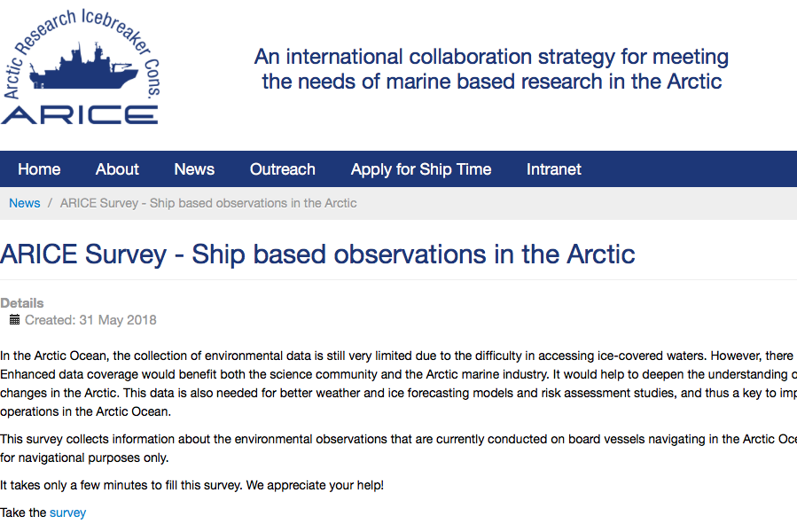This screenshot has height=532, width=797.
Task: Click the first paragraph about Arctic Ocean data
Action: pos(399,384)
